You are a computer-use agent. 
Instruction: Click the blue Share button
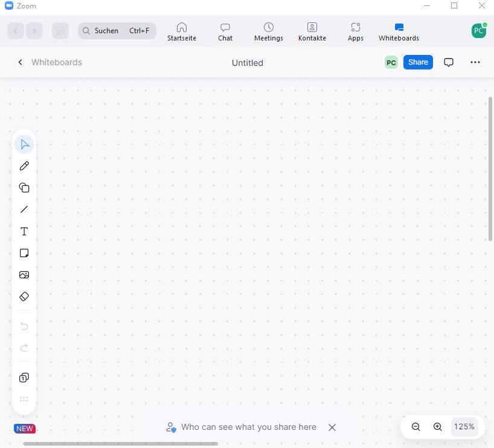(x=418, y=62)
